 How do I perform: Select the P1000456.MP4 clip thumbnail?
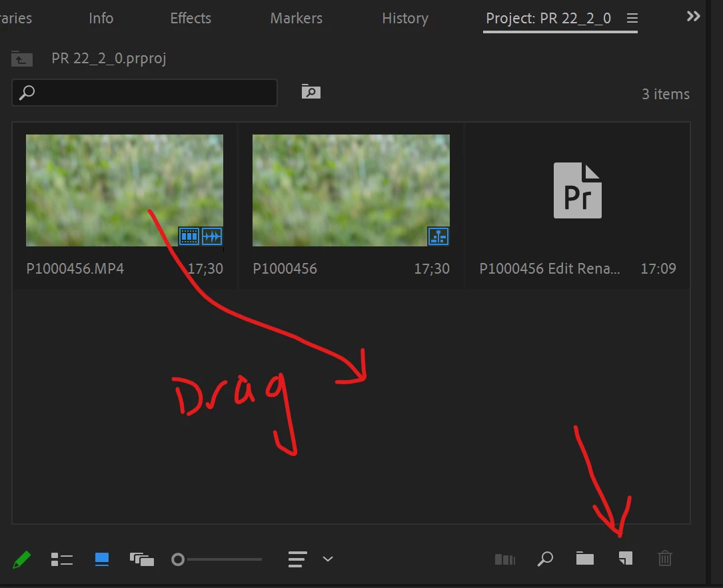point(125,190)
